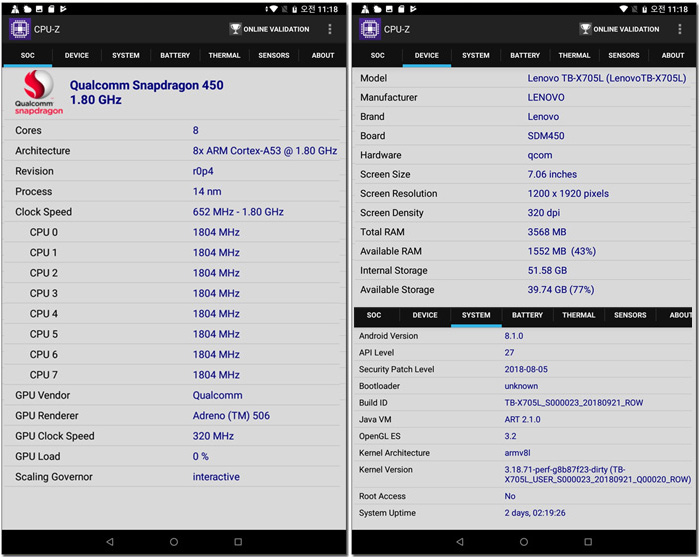Image resolution: width=700 pixels, height=560 pixels.
Task: Click 'Lenovo TB-X705L' model value
Action: pyautogui.click(x=607, y=78)
